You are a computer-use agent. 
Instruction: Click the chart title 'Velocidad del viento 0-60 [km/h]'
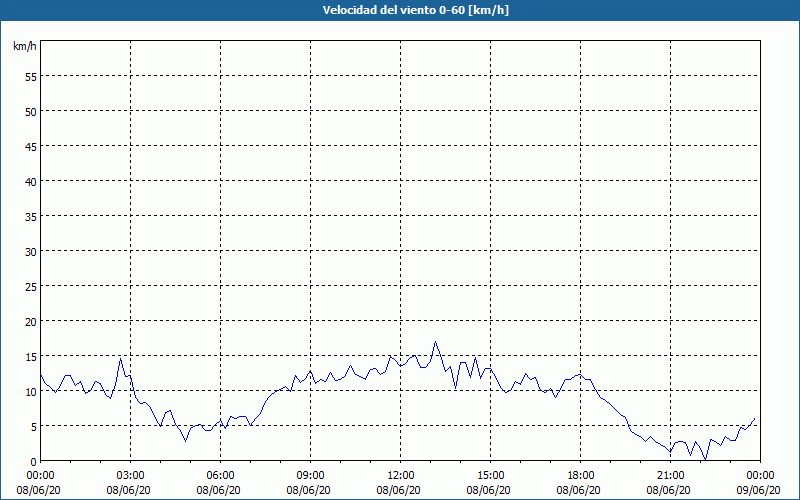(400, 11)
